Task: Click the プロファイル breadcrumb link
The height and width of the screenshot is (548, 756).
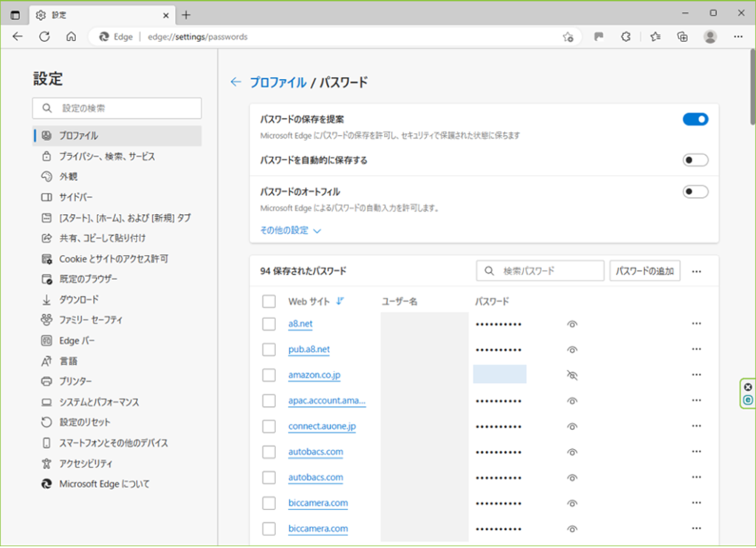Action: click(x=278, y=83)
